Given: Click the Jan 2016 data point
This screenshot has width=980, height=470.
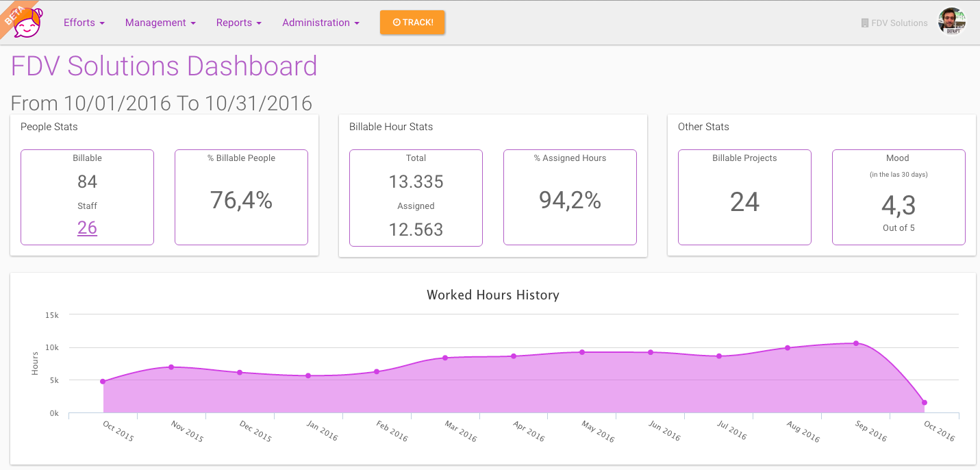Looking at the screenshot, I should (x=308, y=375).
